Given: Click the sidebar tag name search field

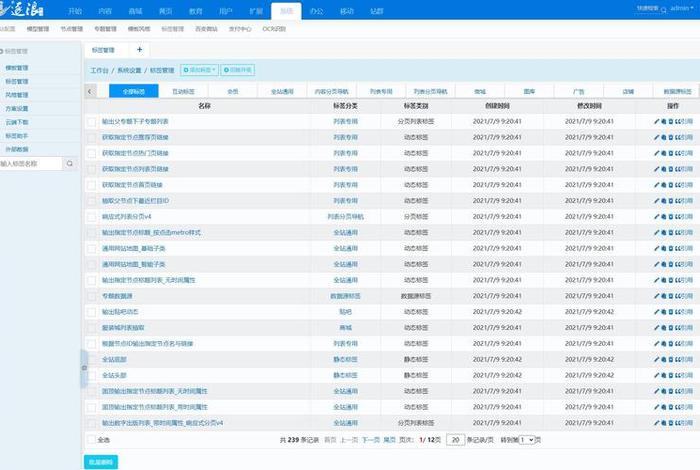Looking at the screenshot, I should click(x=31, y=164).
